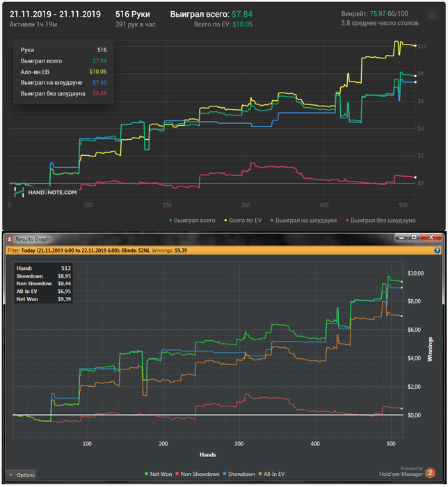Toggle 'Выиграл на шоудауне' legend series
This screenshot has height=487, width=448.
tap(303, 221)
